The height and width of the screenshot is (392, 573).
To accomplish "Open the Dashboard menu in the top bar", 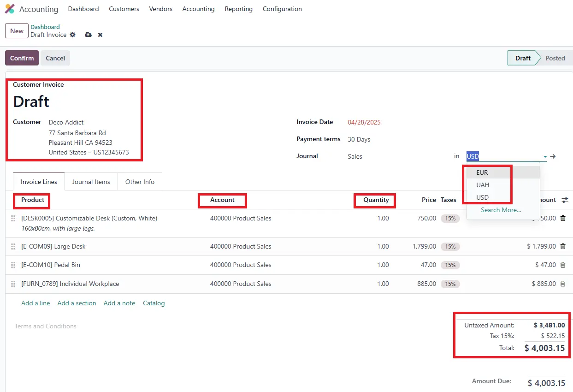I will [83, 9].
